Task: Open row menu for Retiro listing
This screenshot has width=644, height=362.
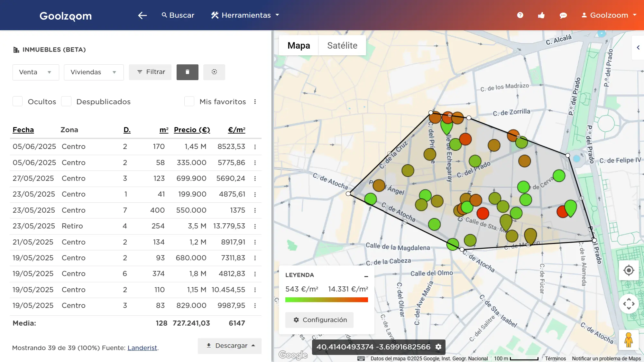Action: coord(255,226)
